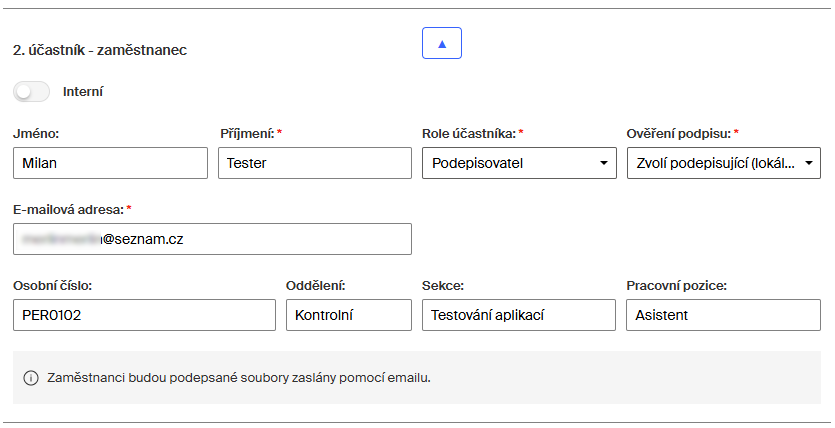Focus the Jméno field containing Milan
The width and height of the screenshot is (835, 428).
(110, 163)
